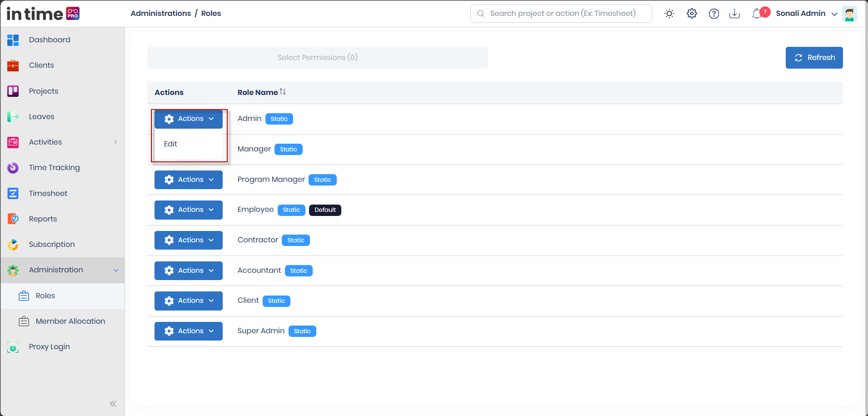
Task: Click the Time Tracking clock icon
Action: (x=13, y=168)
